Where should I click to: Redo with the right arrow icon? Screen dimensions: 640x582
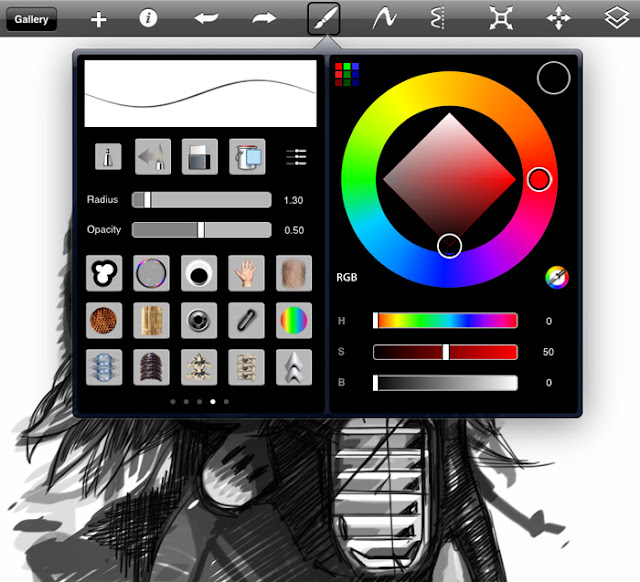tap(264, 18)
